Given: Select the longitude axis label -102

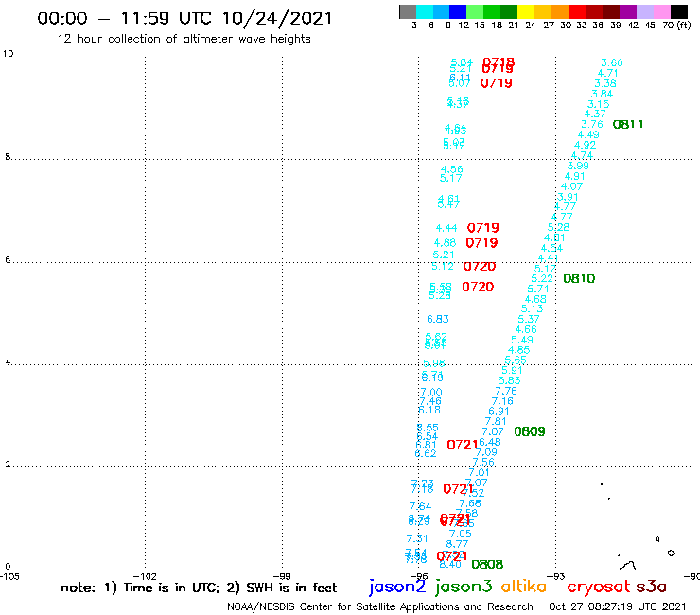Looking at the screenshot, I should pos(145,576).
